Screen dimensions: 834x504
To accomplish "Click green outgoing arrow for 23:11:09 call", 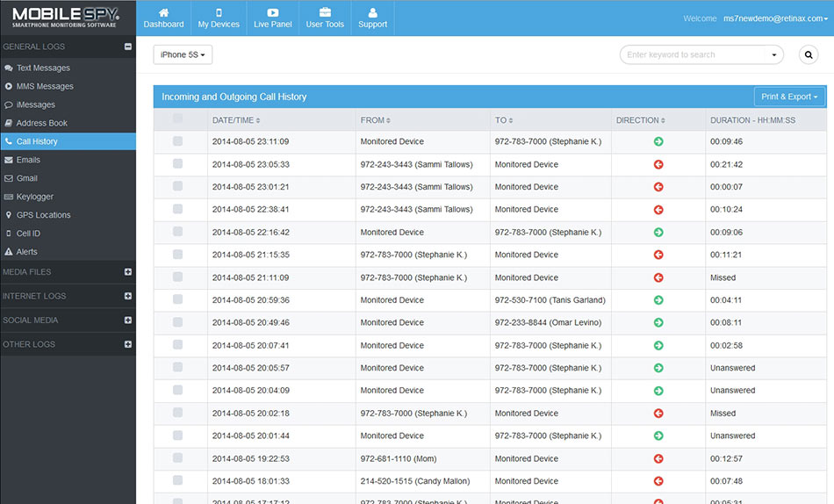I will [658, 141].
